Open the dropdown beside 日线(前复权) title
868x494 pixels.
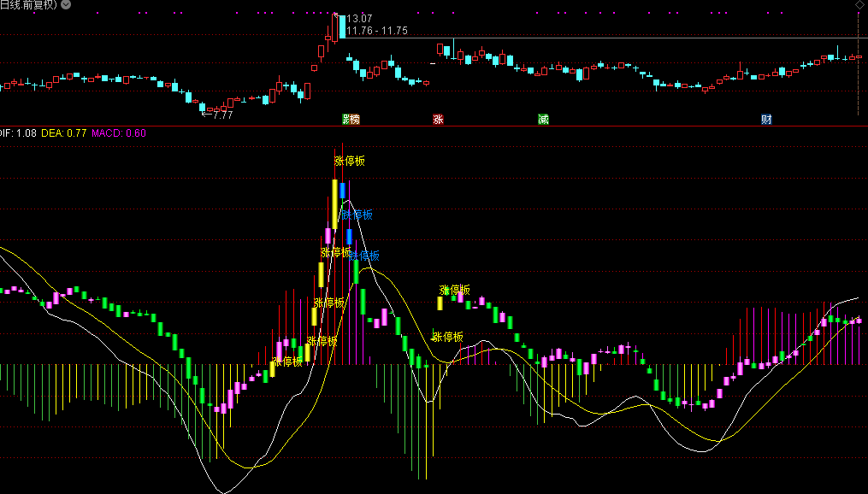point(68,5)
